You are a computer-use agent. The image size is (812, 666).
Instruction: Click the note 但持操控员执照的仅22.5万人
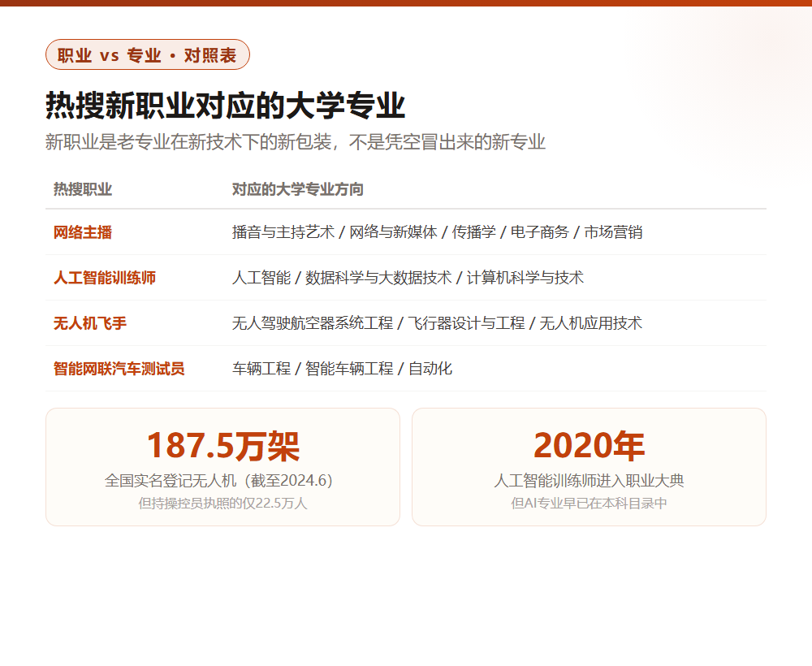pyautogui.click(x=222, y=504)
